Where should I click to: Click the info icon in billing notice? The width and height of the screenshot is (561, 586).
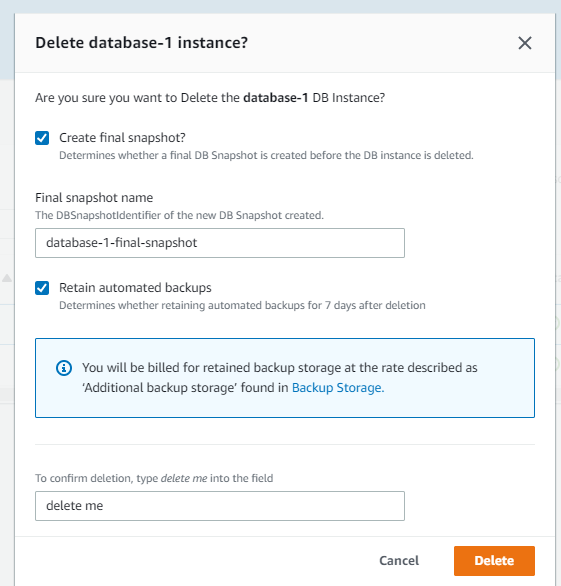tap(64, 368)
